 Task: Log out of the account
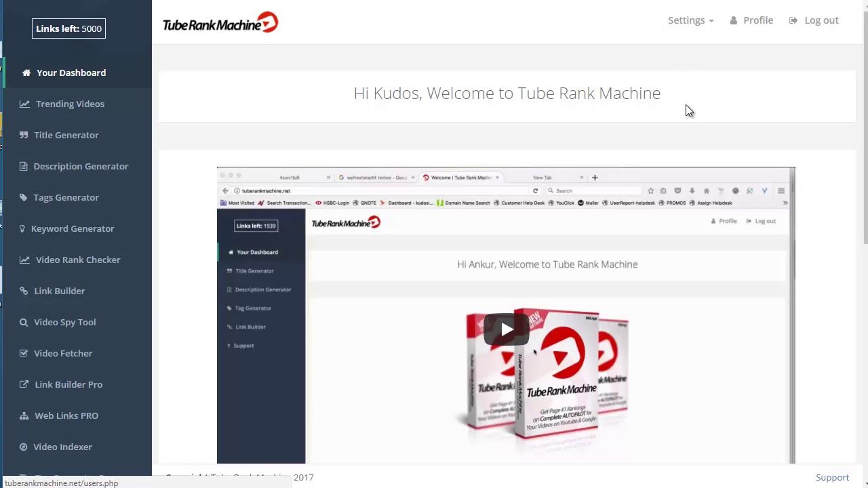[x=814, y=20]
